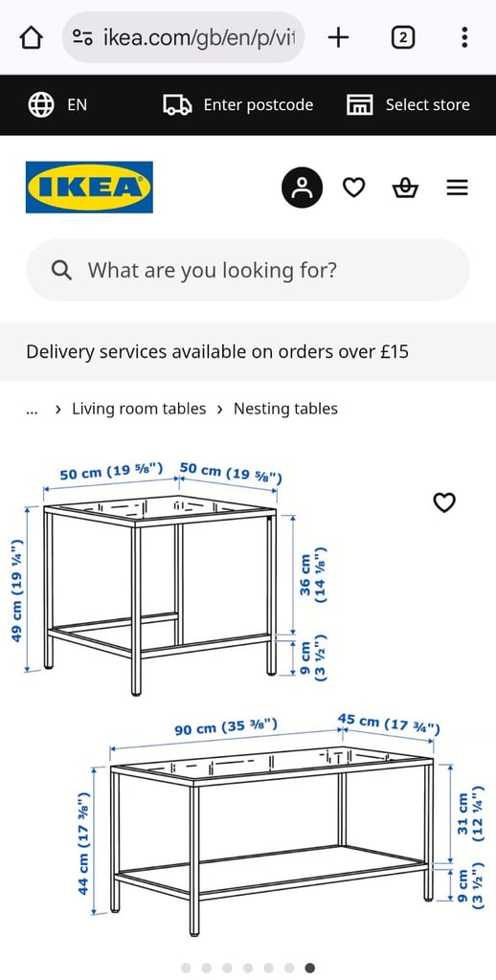Open the browser three-dot menu

tap(464, 37)
